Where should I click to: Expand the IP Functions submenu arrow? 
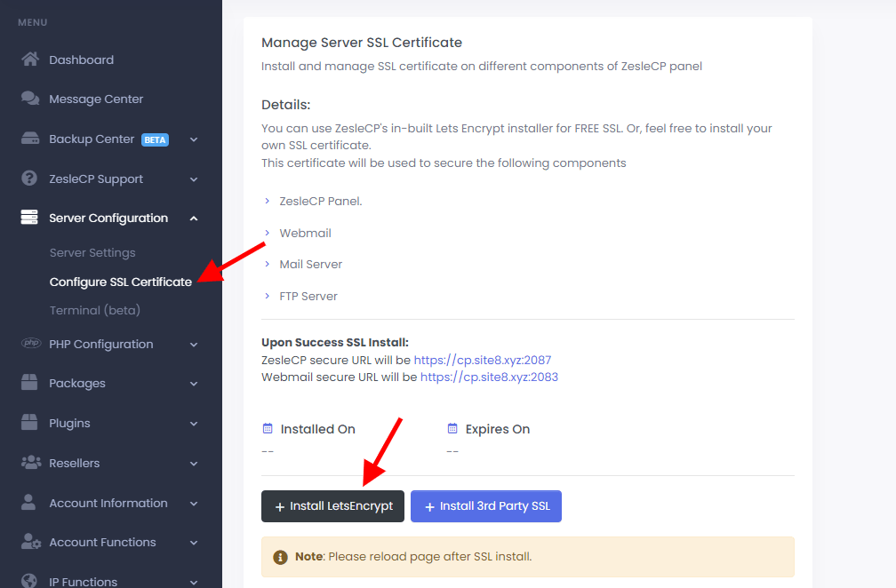pyautogui.click(x=194, y=583)
